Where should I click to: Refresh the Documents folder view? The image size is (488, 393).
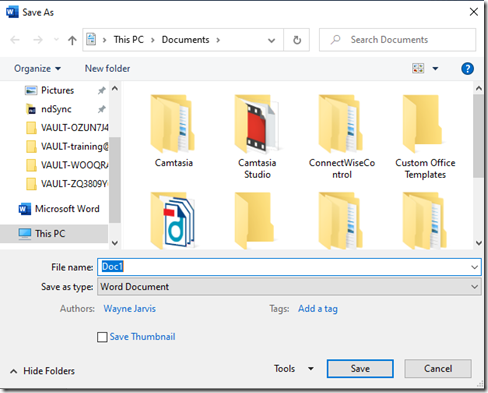click(x=297, y=40)
